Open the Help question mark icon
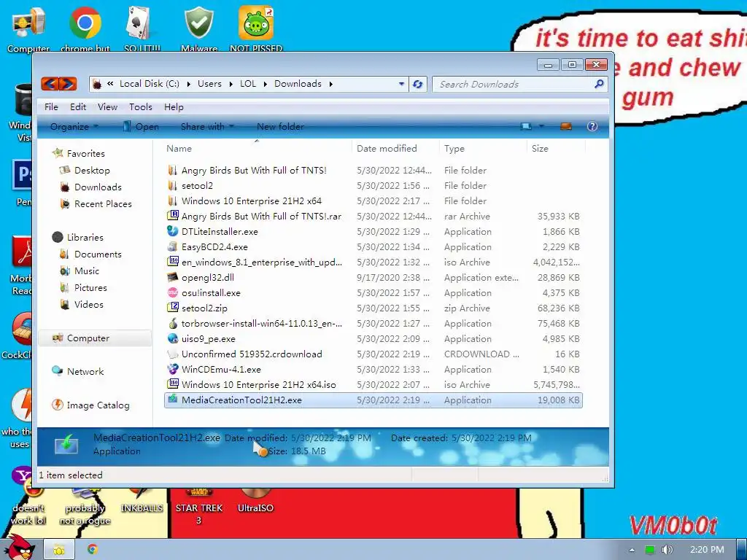 (592, 126)
